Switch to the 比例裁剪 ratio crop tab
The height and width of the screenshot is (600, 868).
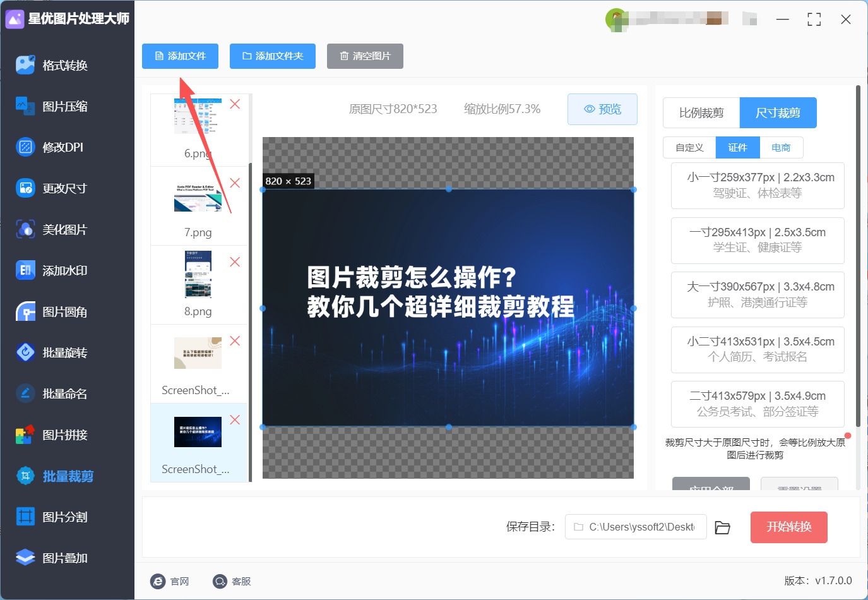701,113
